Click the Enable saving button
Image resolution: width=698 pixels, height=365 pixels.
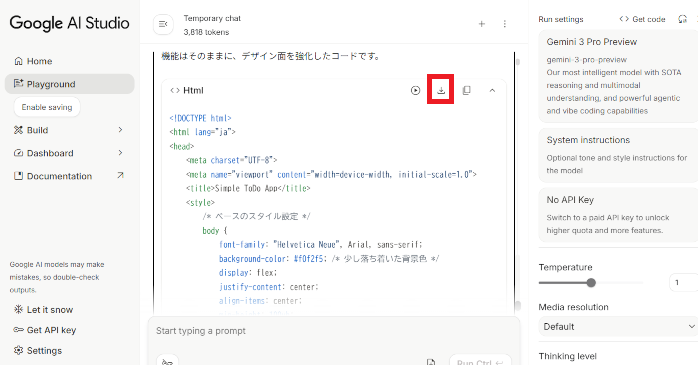point(47,107)
